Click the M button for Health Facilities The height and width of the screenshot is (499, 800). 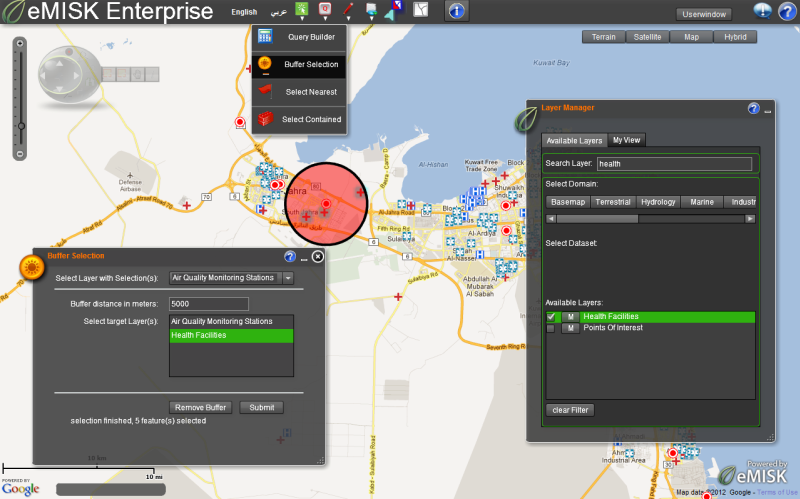570,317
